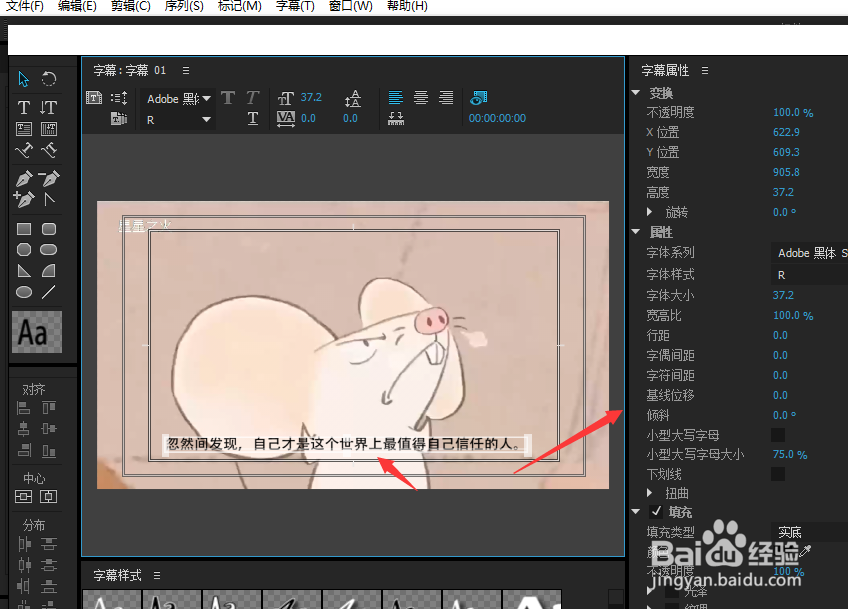
Task: Select the Add Anchor Point tool
Action: (x=24, y=200)
